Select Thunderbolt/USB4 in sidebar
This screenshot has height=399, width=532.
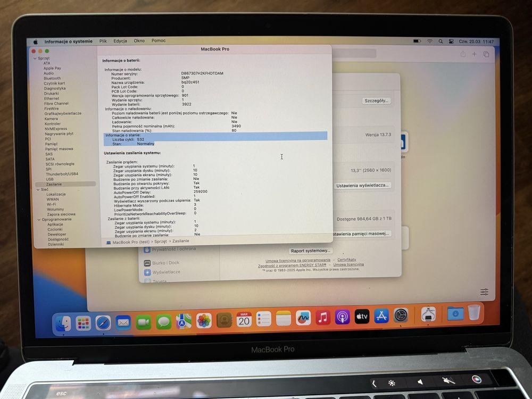pyautogui.click(x=62, y=174)
